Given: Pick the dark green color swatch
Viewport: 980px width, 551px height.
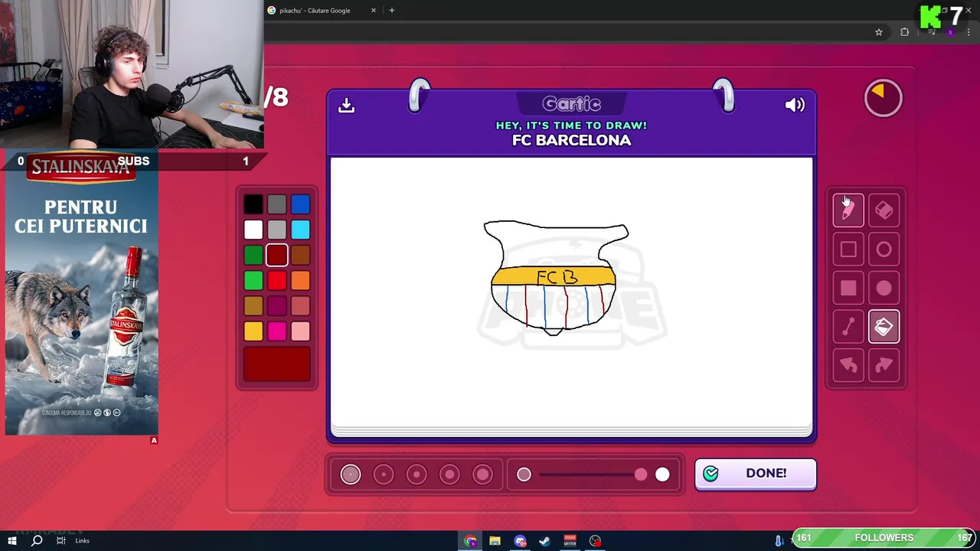Looking at the screenshot, I should [253, 255].
